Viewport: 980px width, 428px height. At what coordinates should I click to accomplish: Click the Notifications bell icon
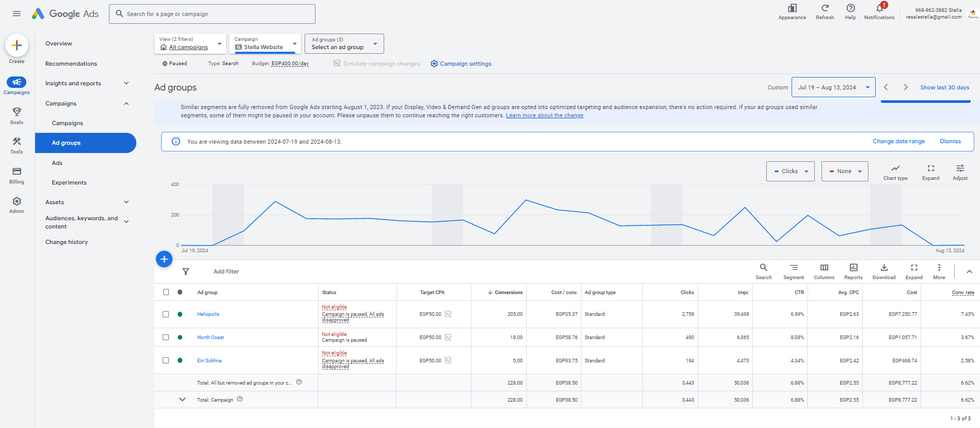[879, 9]
